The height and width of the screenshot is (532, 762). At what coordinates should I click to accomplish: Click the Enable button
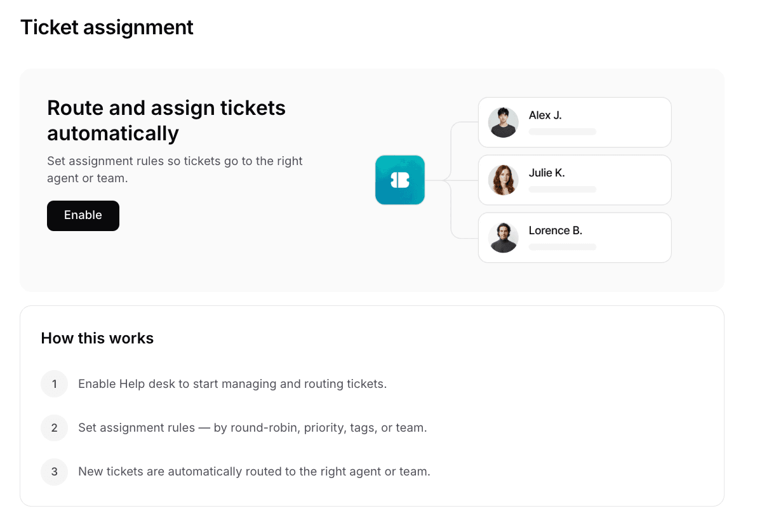pos(83,216)
